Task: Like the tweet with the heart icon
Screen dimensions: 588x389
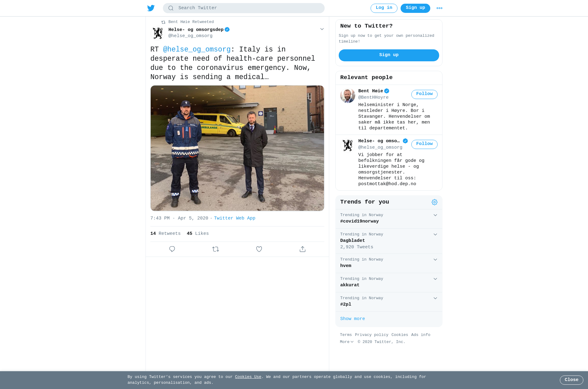Action: tap(259, 249)
